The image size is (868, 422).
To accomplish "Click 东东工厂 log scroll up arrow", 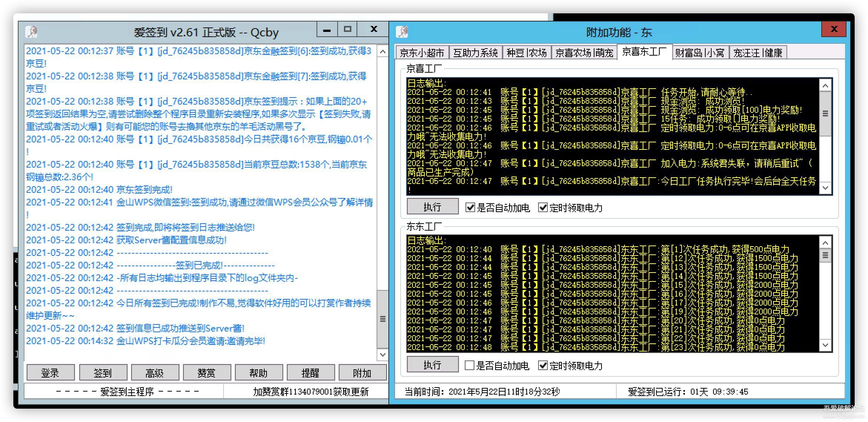I will tap(825, 243).
